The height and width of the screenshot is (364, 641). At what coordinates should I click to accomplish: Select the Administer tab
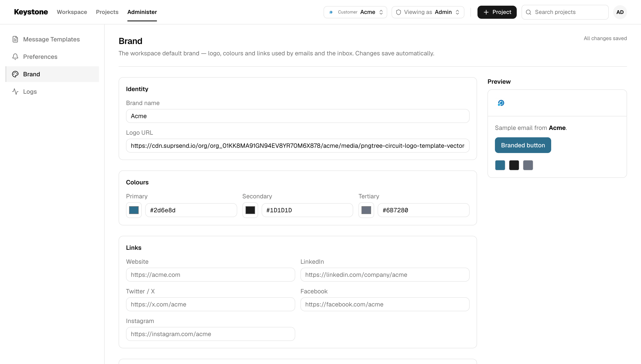pos(142,12)
